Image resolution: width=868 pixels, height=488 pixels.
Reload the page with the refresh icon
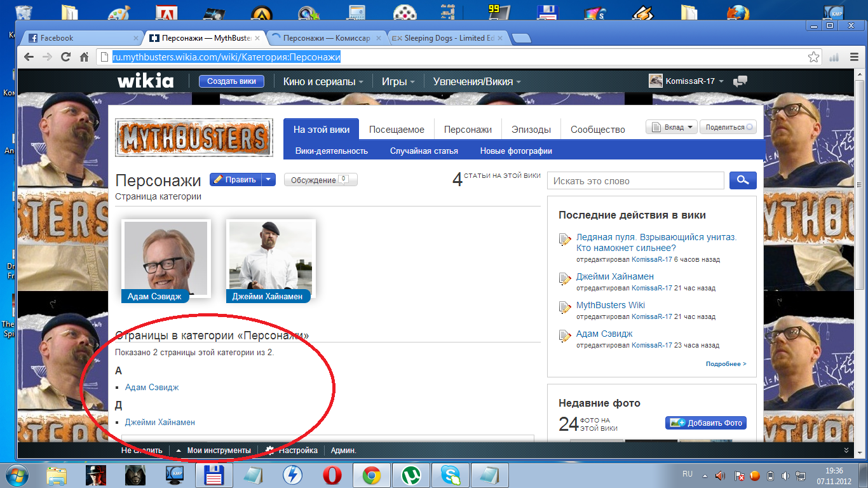(65, 57)
